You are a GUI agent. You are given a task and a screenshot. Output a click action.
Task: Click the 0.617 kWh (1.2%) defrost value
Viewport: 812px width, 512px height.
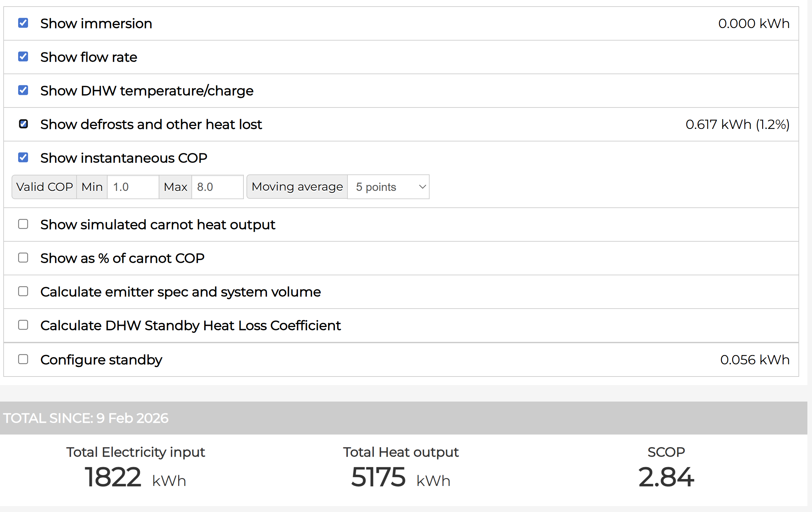(737, 125)
